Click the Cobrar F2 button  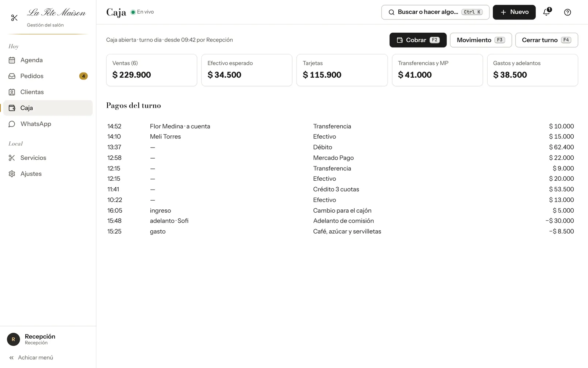click(418, 40)
